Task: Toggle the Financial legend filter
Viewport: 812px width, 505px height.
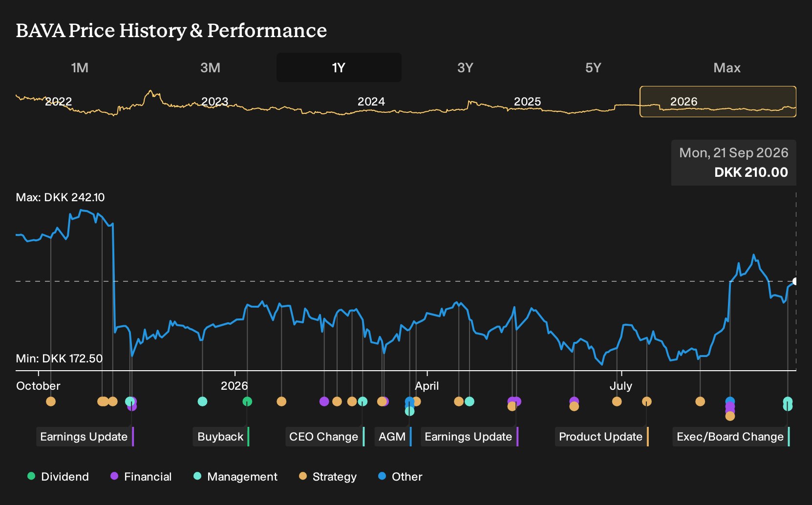Action: (141, 477)
